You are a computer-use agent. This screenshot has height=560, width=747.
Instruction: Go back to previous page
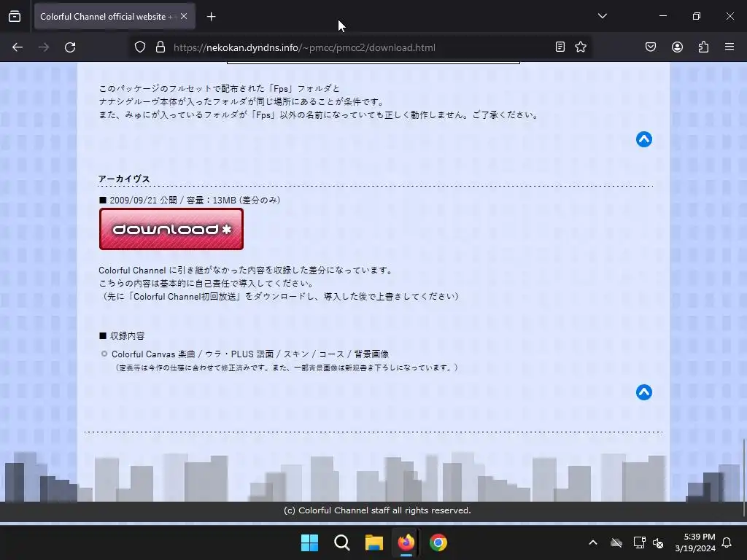[18, 47]
